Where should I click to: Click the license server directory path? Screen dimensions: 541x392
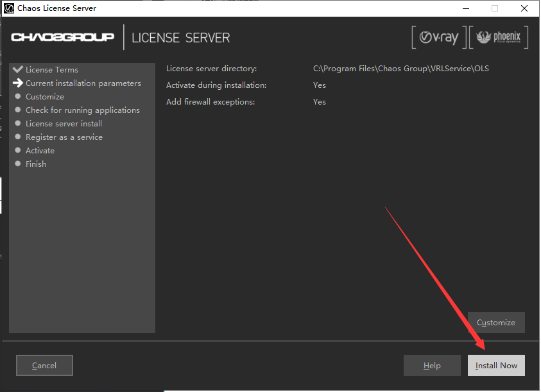point(401,69)
